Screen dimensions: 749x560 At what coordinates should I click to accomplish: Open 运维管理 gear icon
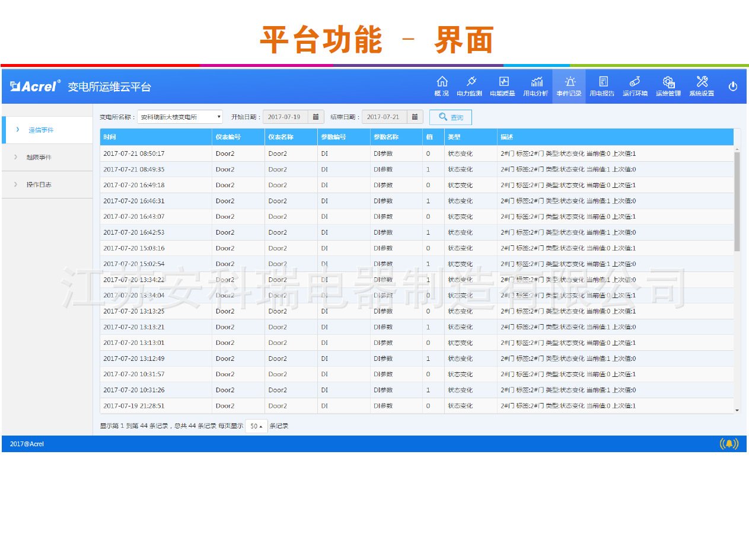pyautogui.click(x=668, y=82)
